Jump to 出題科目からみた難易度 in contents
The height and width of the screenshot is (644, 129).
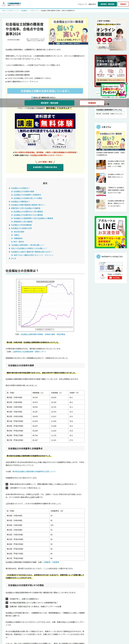pos(28,215)
